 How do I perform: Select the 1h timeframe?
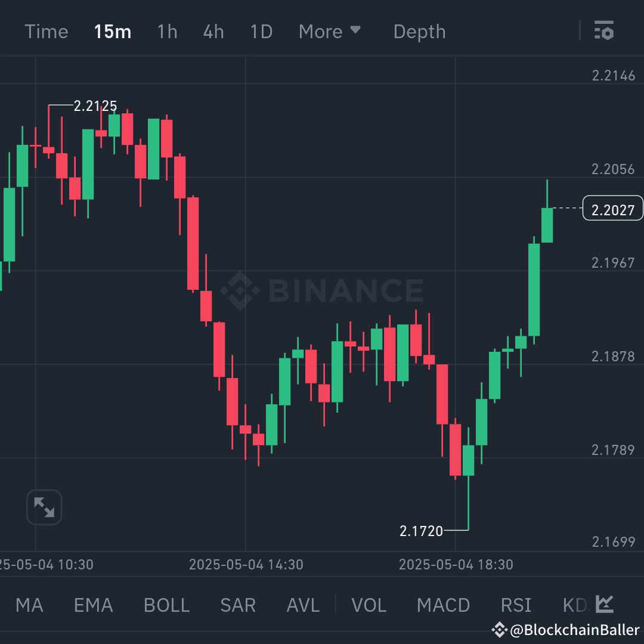point(167,32)
